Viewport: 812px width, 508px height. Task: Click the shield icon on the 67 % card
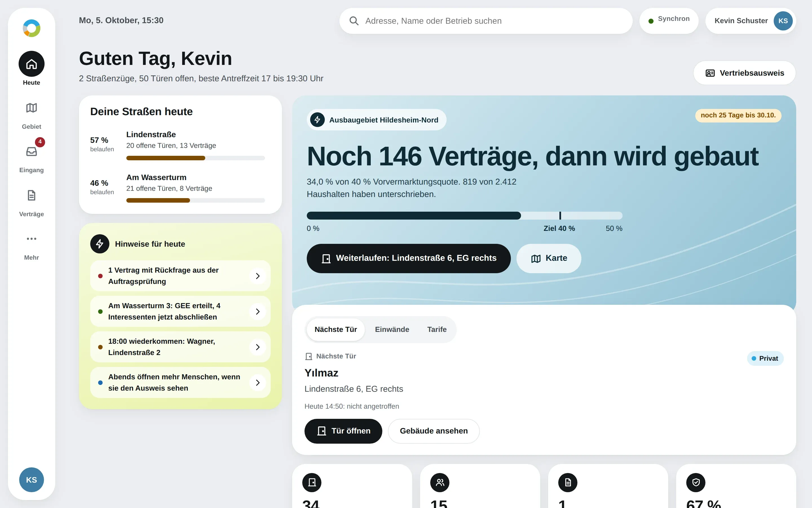[x=696, y=483]
